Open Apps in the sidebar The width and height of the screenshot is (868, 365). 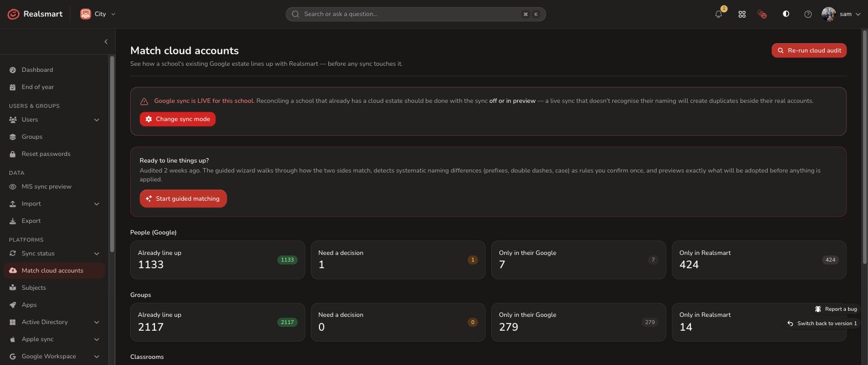pos(54,305)
